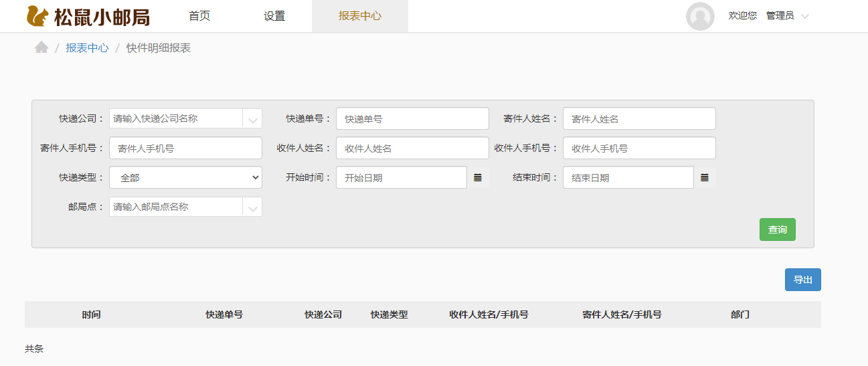Screen dimensions: 868x366
Task: Click the 共条 record count text
Action: (34, 349)
